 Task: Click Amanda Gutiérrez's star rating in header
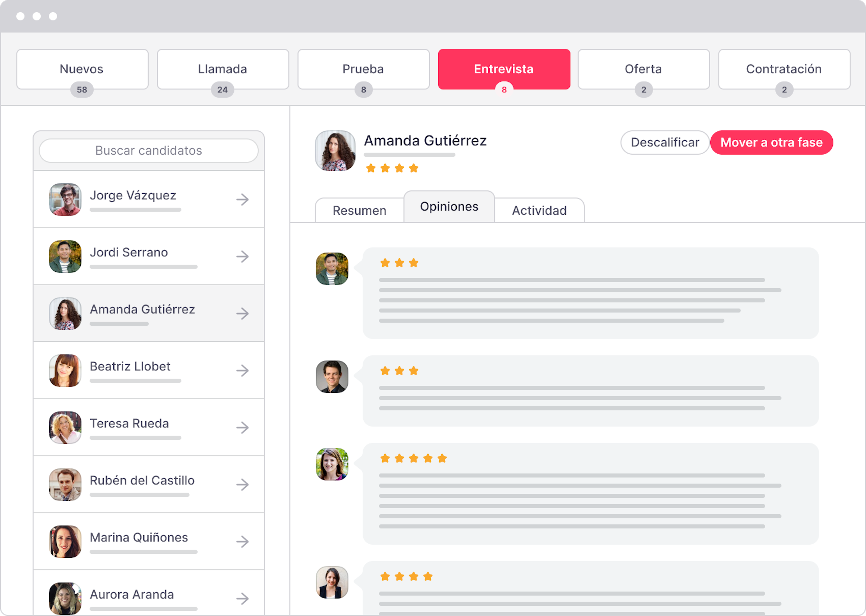click(392, 168)
